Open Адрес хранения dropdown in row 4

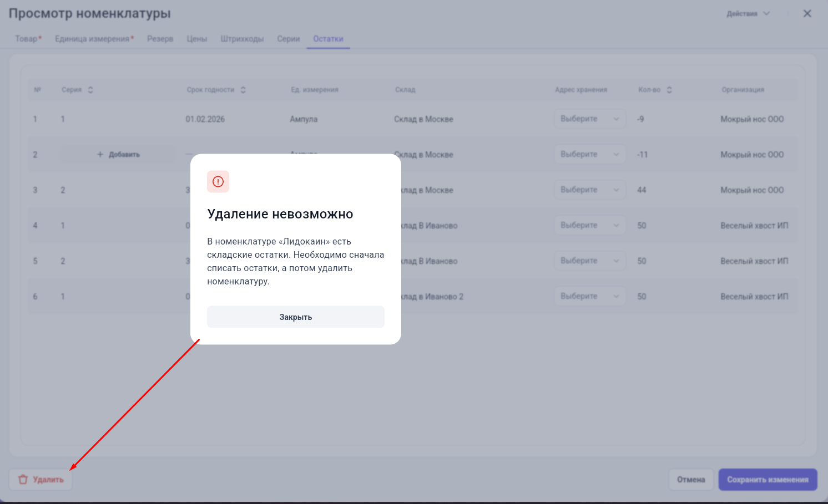[x=590, y=225]
